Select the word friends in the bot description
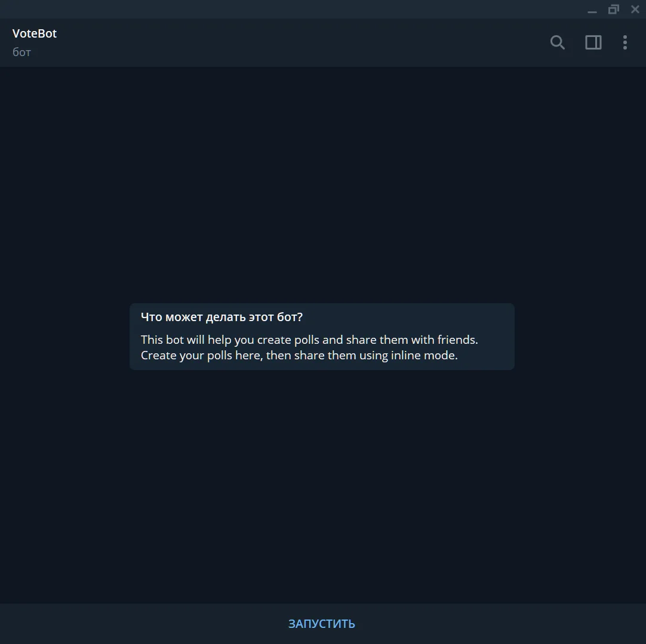Viewport: 646px width, 644px height. coord(458,340)
